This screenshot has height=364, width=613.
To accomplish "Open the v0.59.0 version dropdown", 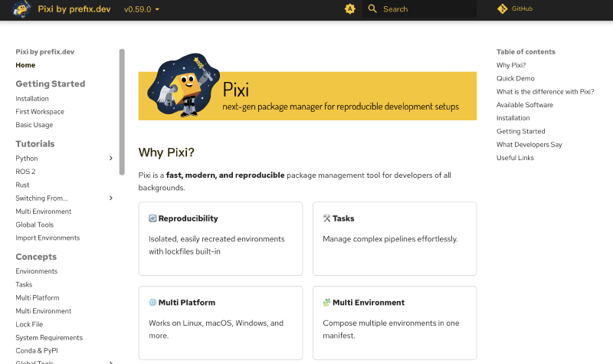I will (142, 9).
